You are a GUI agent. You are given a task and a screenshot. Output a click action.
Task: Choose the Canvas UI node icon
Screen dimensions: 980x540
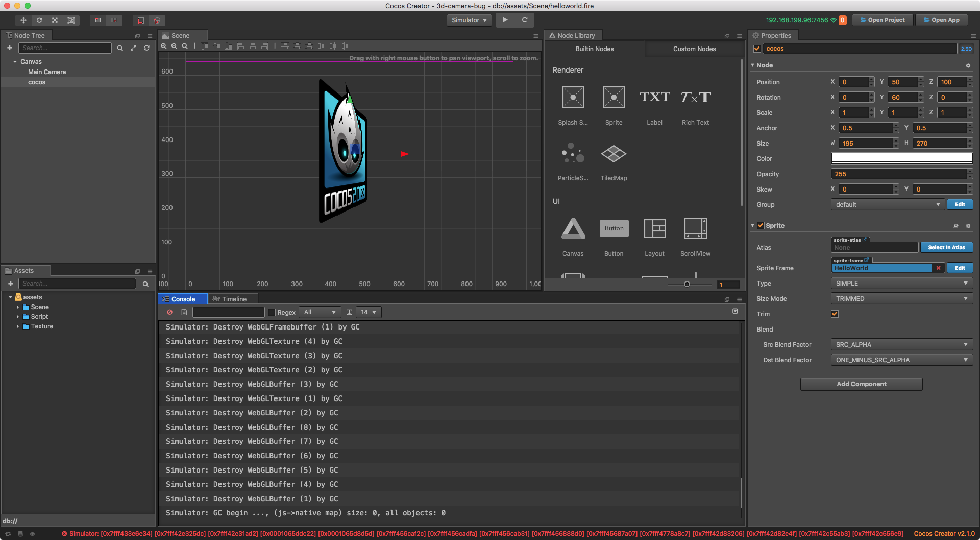pos(573,228)
